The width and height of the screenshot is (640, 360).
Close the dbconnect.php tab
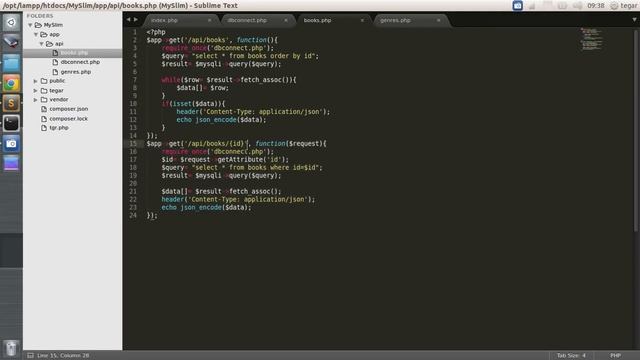286,20
